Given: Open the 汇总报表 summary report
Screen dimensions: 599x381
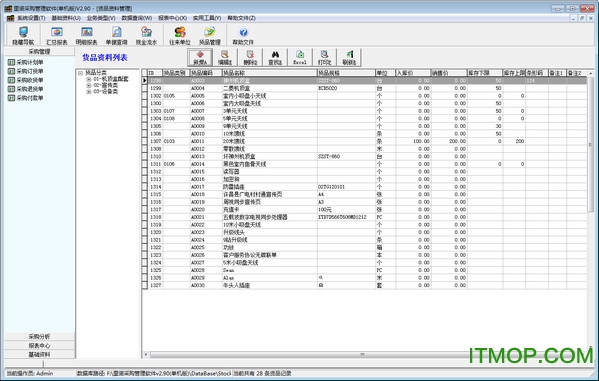Looking at the screenshot, I should (57, 36).
